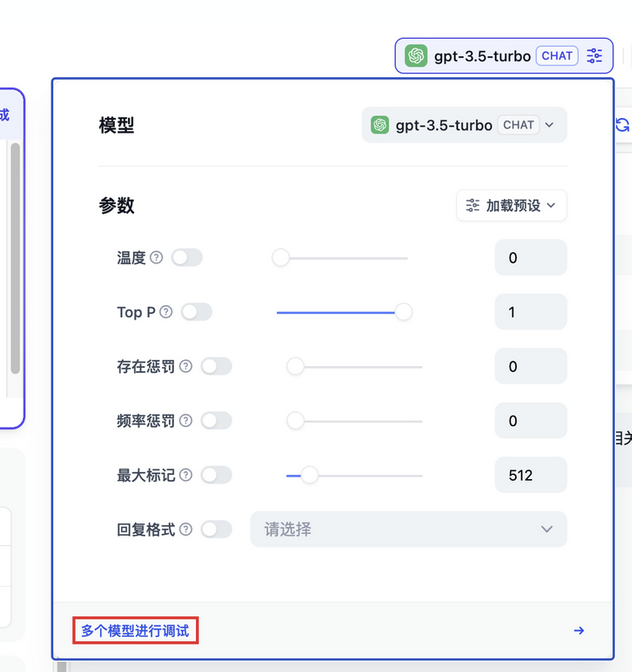Open the 模型 gpt-3.5-turbo dropdown in panel
632x672 pixels.
464,125
